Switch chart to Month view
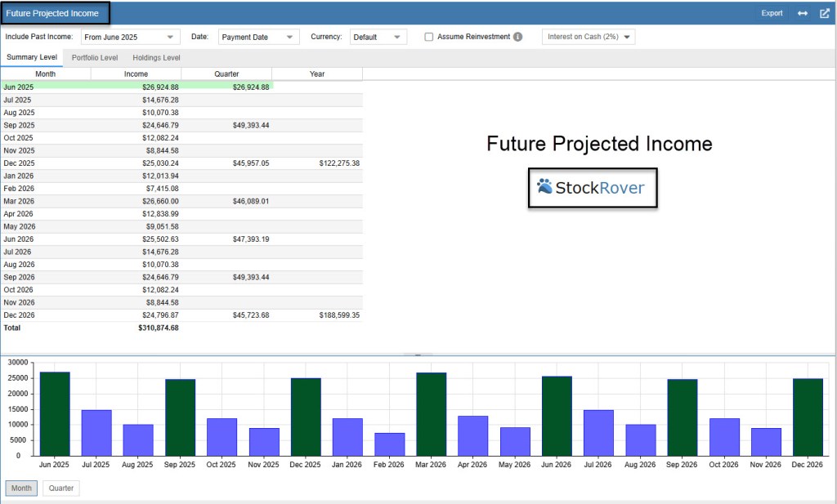Screen dimensions: 837x504 point(21,488)
